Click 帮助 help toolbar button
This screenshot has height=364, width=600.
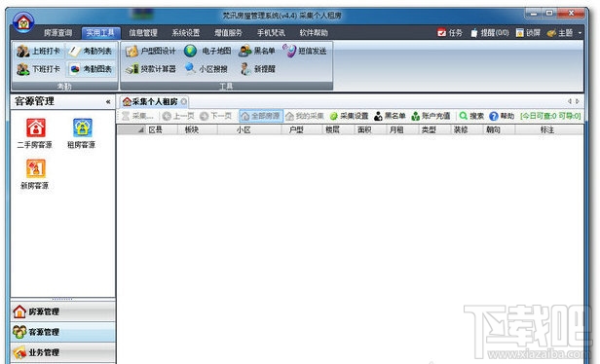pyautogui.click(x=502, y=116)
